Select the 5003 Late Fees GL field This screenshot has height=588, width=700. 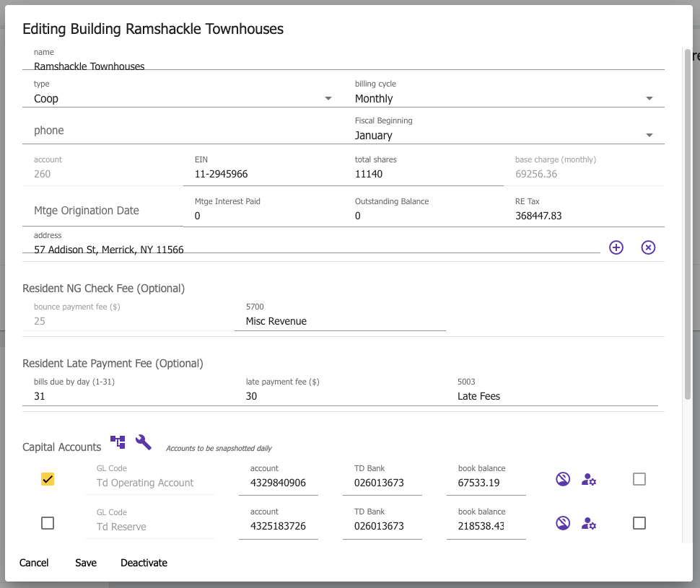(552, 391)
